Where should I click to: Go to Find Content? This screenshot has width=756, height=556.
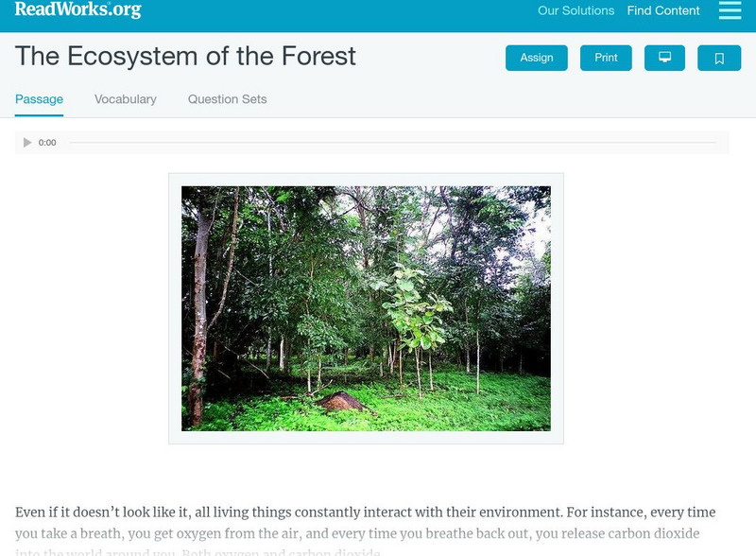coord(663,11)
